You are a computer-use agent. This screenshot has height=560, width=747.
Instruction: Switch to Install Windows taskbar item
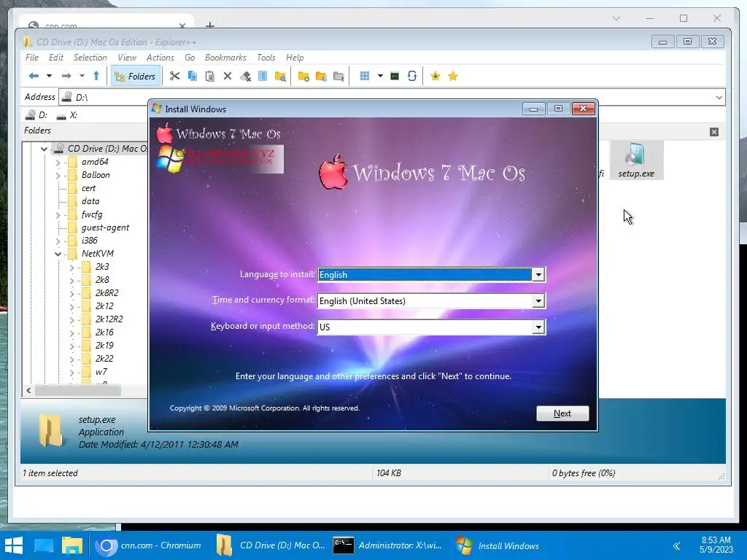pyautogui.click(x=498, y=545)
